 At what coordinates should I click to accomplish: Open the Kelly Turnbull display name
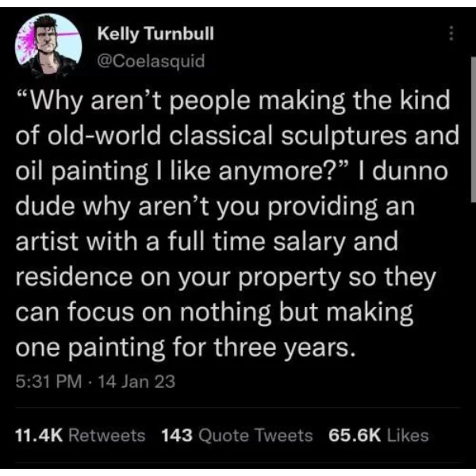coord(155,33)
